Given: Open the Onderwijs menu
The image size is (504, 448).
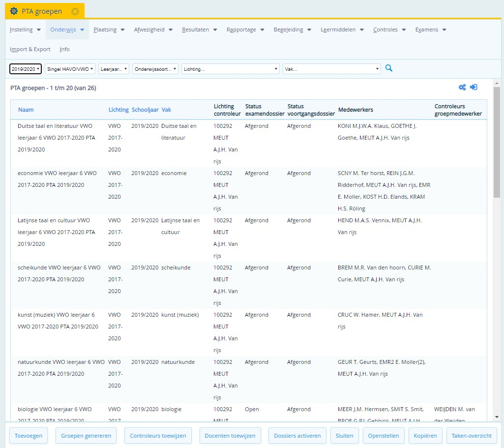Looking at the screenshot, I should click(x=67, y=30).
